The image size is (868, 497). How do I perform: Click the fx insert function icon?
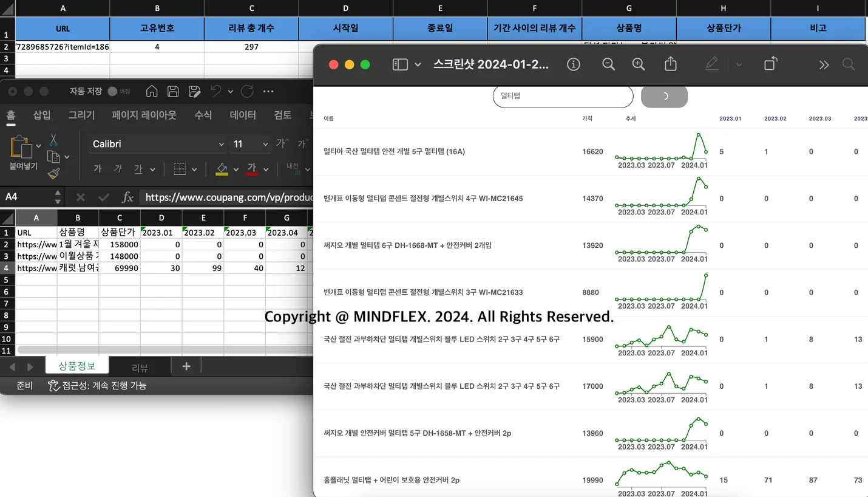coord(127,197)
